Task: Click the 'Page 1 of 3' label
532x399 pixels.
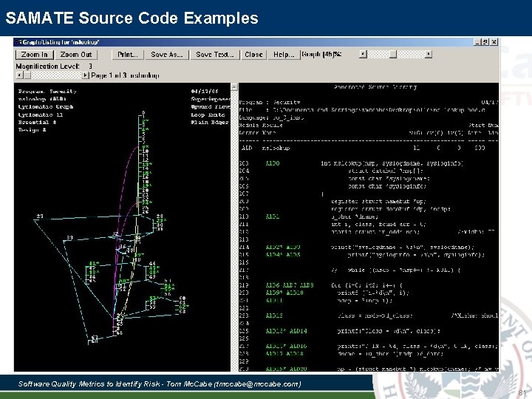Action: click(x=109, y=75)
